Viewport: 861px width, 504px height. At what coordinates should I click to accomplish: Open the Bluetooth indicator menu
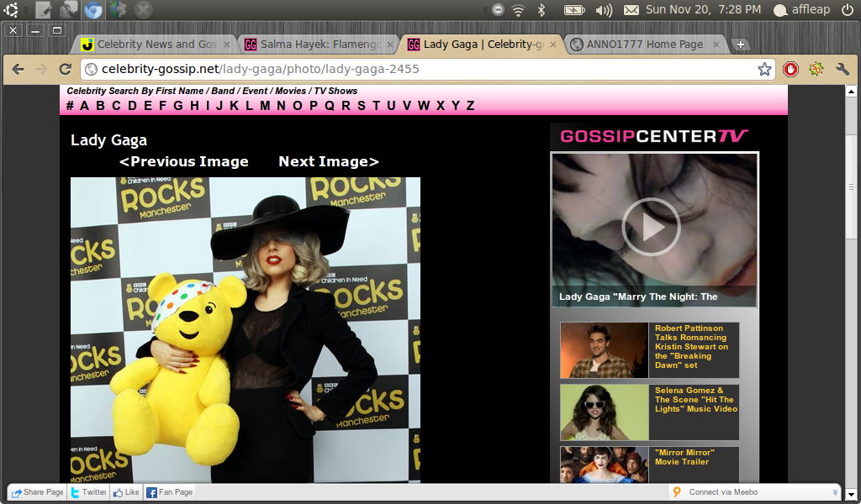point(541,9)
